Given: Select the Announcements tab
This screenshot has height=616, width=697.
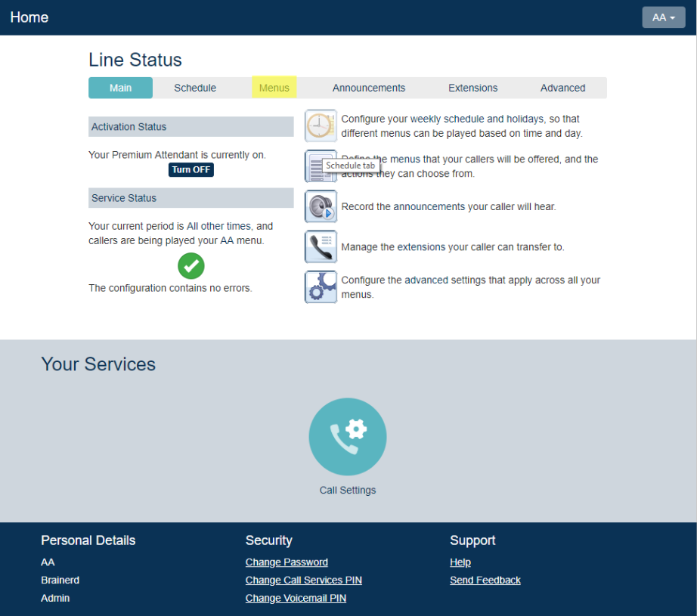Looking at the screenshot, I should coord(369,88).
